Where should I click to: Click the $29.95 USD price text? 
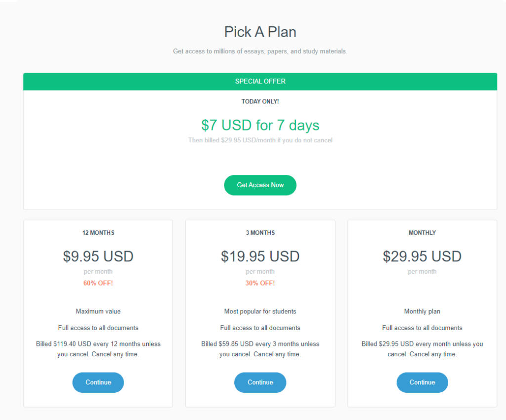[422, 256]
